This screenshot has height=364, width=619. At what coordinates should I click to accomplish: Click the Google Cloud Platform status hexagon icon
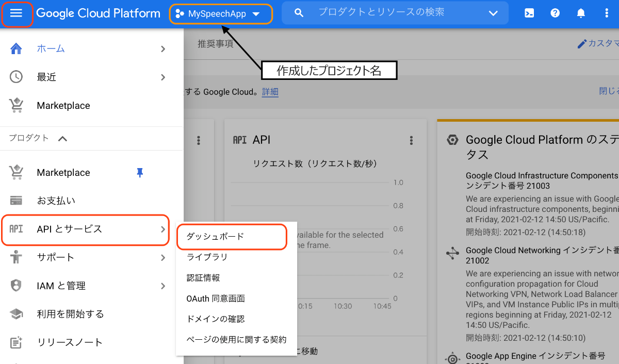[x=452, y=140]
